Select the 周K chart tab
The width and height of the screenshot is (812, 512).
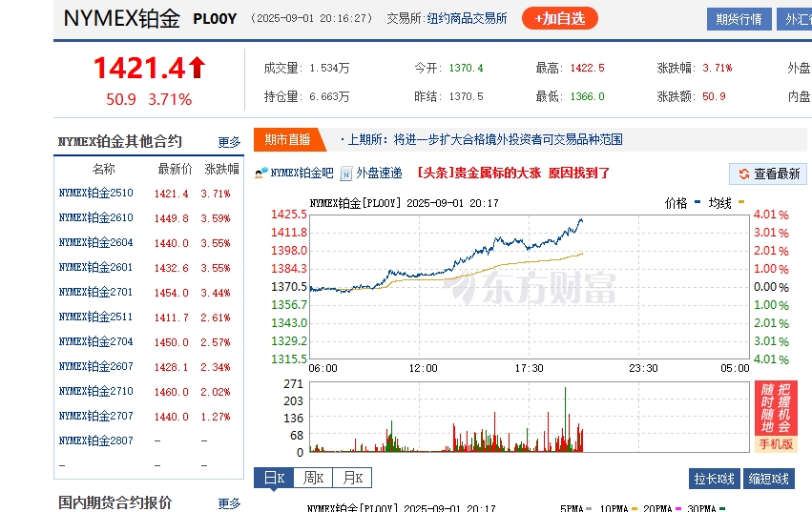point(313,478)
